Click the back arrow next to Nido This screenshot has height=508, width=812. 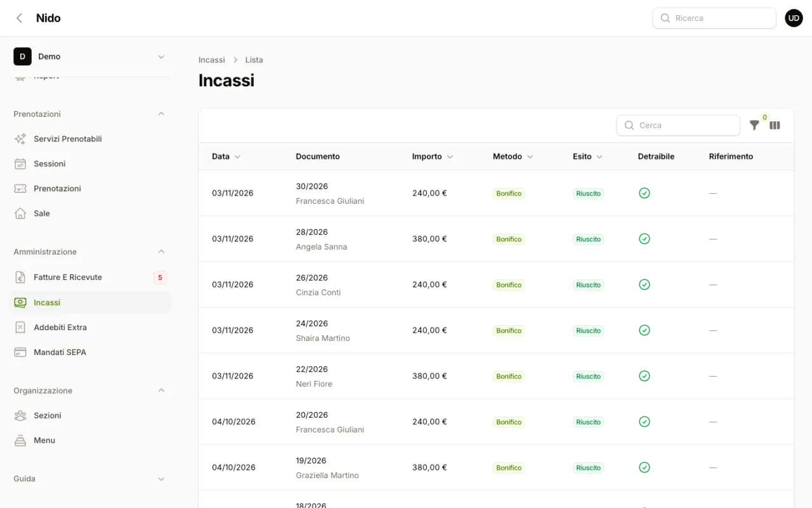pos(19,18)
